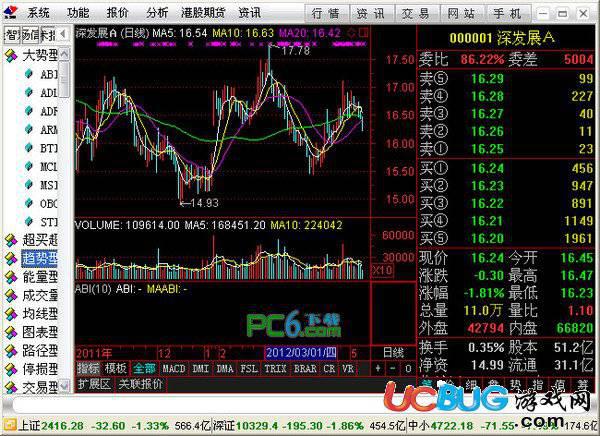The image size is (600, 436).
Task: Click the 手机 toolbar button
Action: 507,14
